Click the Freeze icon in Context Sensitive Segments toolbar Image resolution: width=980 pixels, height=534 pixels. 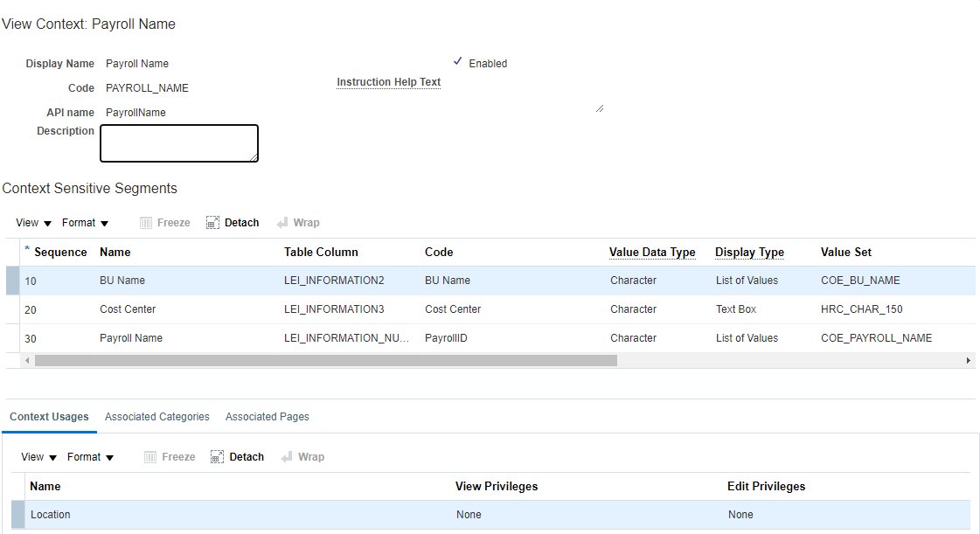tap(147, 223)
